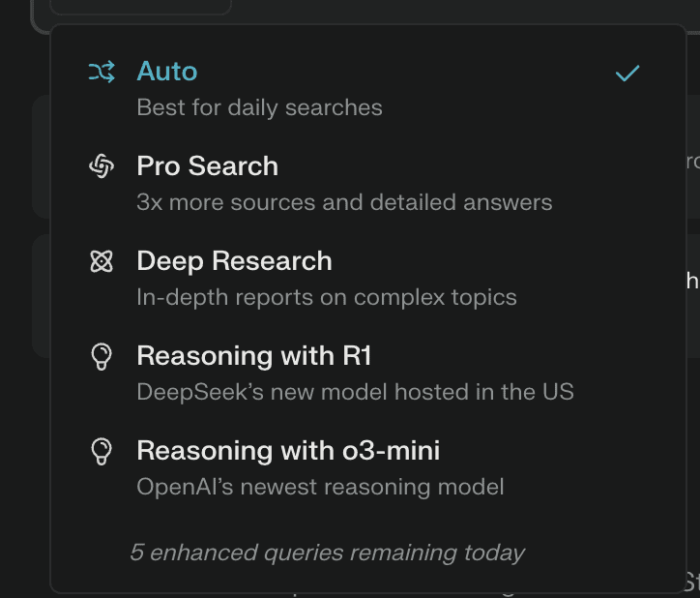
Task: Click 'Best for daily searches' description
Action: [259, 107]
